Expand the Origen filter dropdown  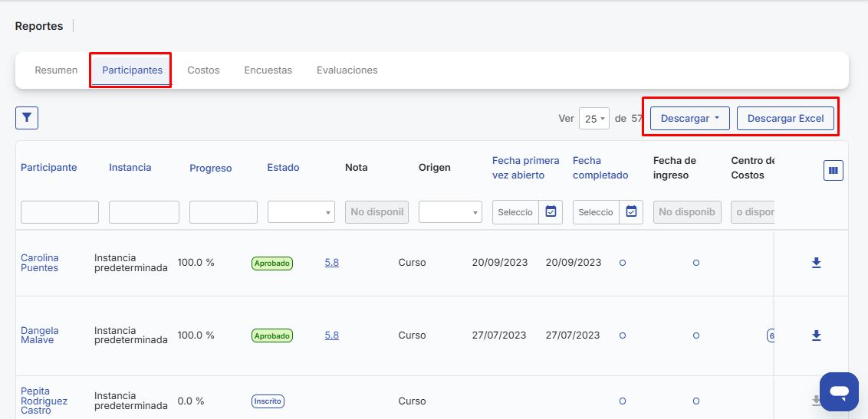[x=450, y=212]
